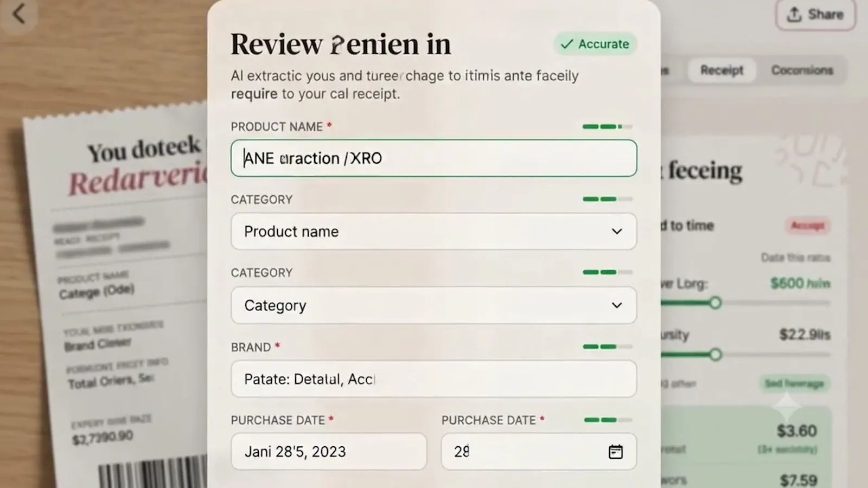Click the "You doteek" receipt title
The width and height of the screenshot is (868, 488).
pos(144,149)
